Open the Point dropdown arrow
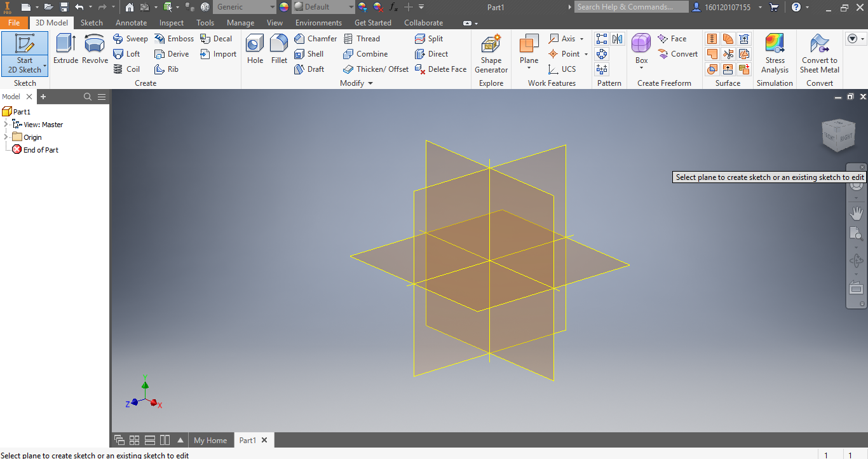868x459 pixels. (x=586, y=54)
